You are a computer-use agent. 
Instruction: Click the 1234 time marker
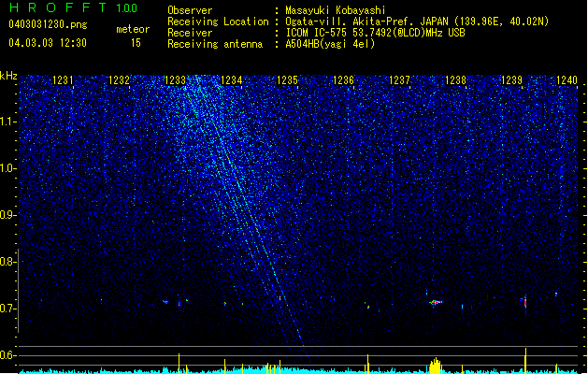[x=232, y=80]
